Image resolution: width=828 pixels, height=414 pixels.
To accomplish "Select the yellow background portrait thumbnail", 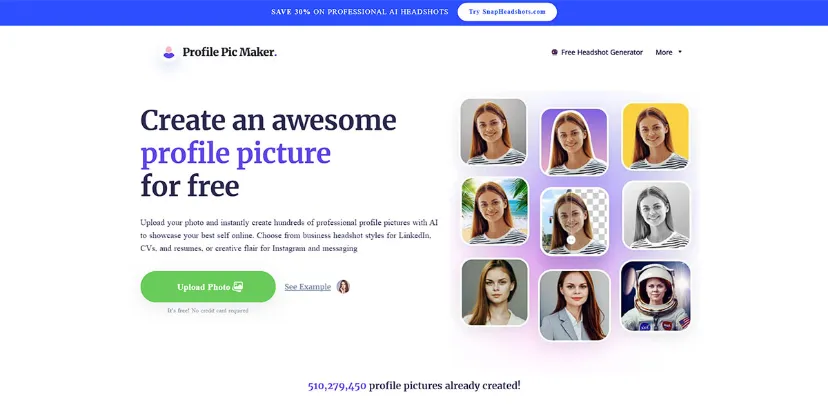I will point(655,136).
